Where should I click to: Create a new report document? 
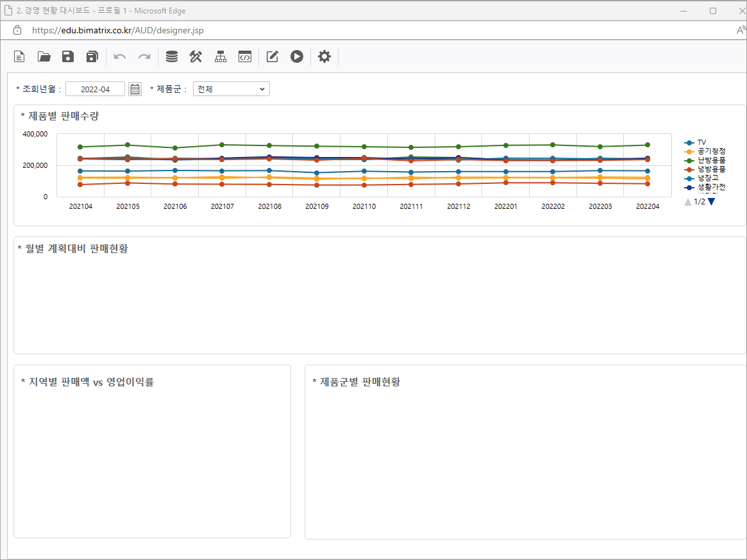coord(20,56)
